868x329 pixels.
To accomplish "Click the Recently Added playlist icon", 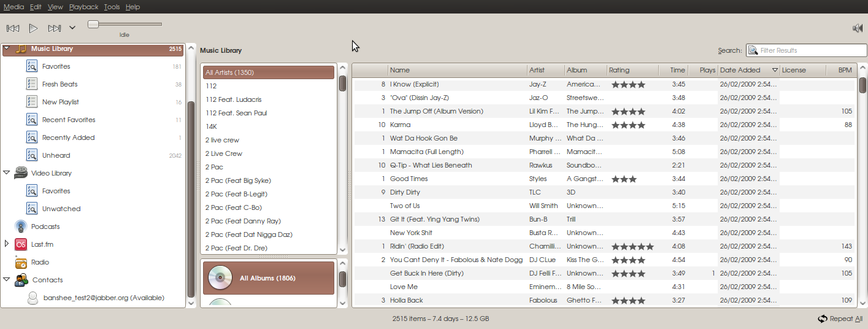I will click(32, 137).
